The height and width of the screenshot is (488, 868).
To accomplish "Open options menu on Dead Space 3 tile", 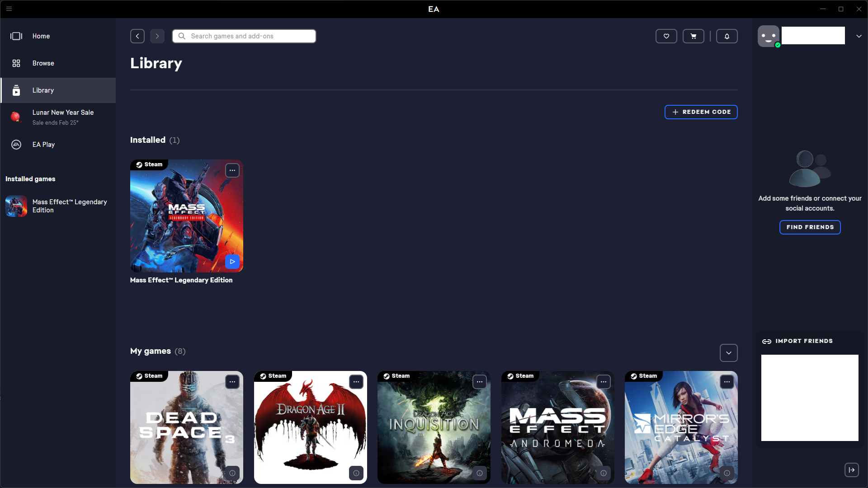I will tap(232, 382).
